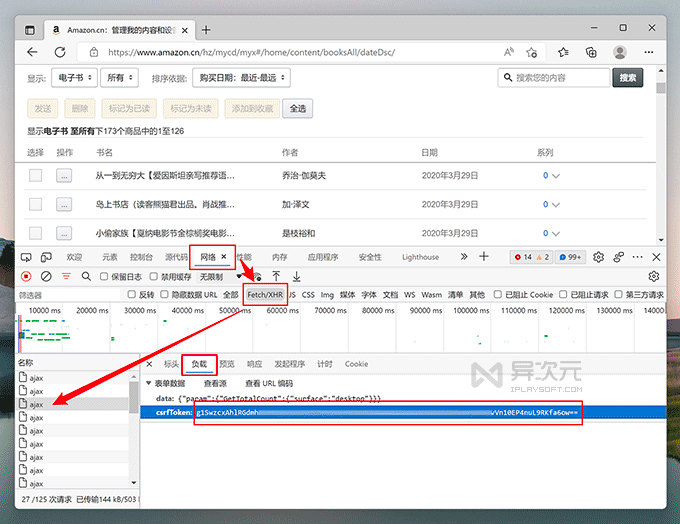Image resolution: width=680 pixels, height=524 pixels.
Task: Import a HAR file with up arrow
Action: tap(276, 276)
